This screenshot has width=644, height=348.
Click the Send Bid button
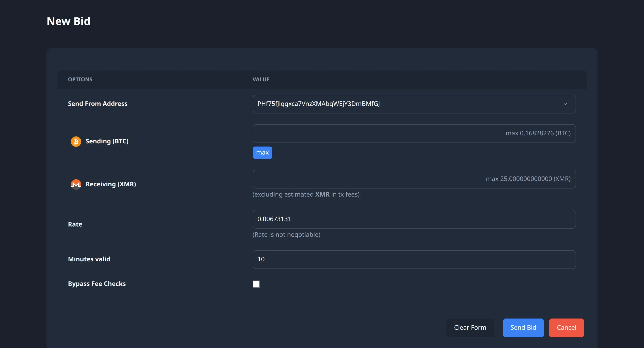tap(523, 327)
